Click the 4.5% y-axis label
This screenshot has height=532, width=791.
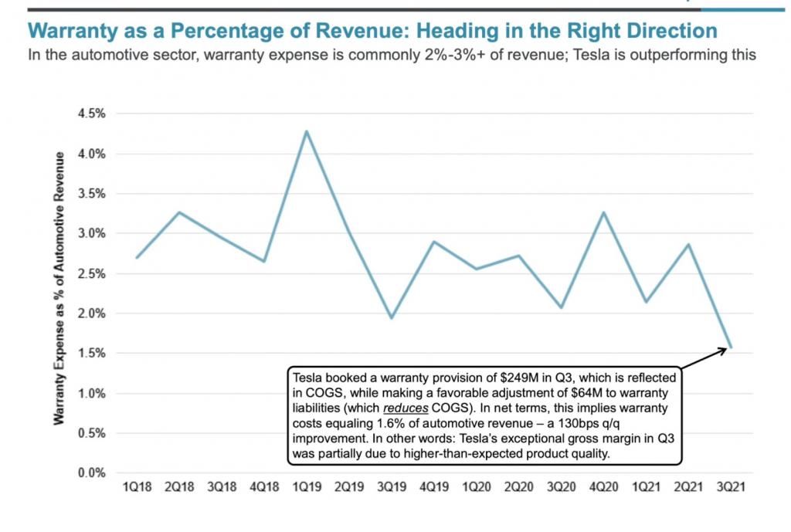point(92,114)
